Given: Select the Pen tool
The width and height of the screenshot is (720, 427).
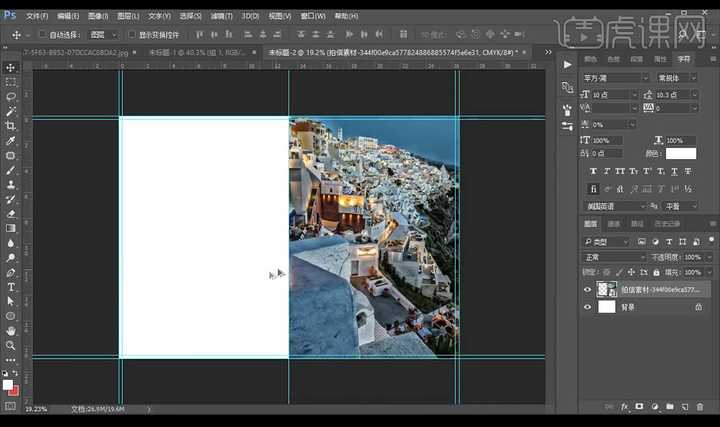Looking at the screenshot, I should coord(11,273).
